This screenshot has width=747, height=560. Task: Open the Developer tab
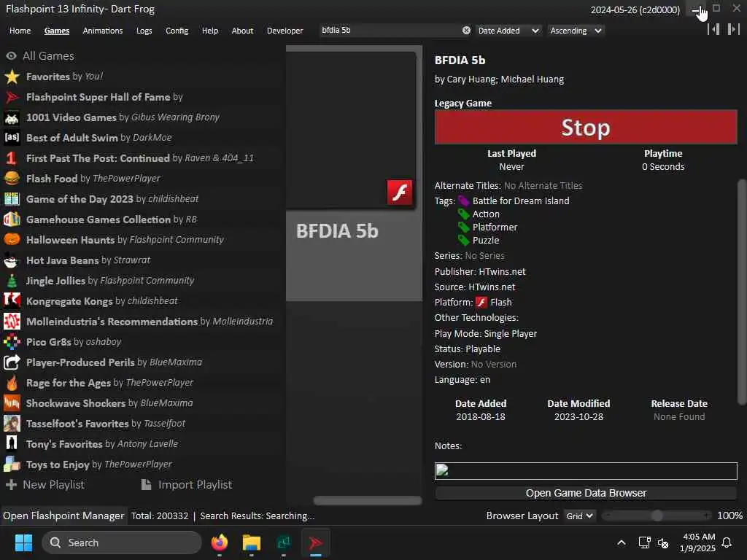[285, 31]
